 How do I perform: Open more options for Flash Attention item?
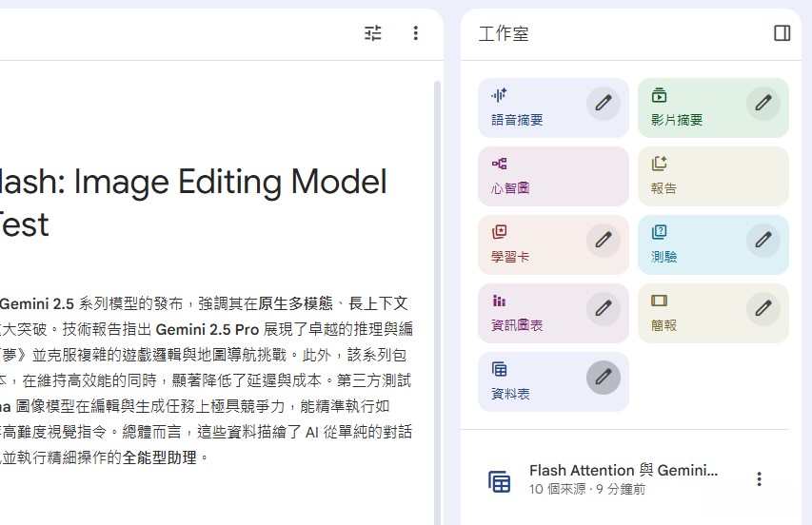(759, 479)
